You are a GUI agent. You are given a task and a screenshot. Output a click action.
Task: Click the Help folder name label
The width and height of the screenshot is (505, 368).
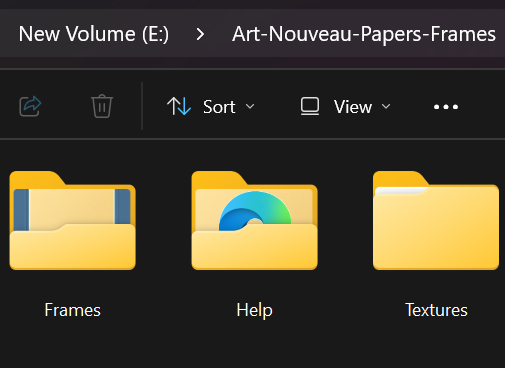click(254, 310)
